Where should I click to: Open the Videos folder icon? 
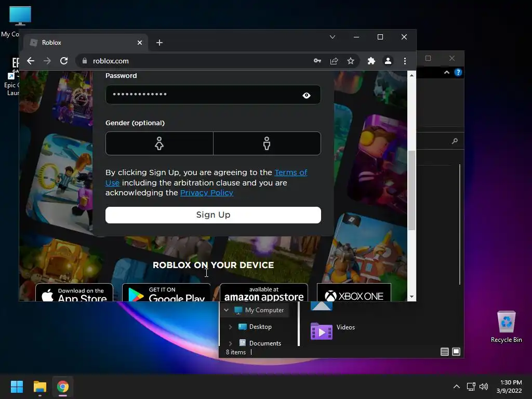click(321, 331)
